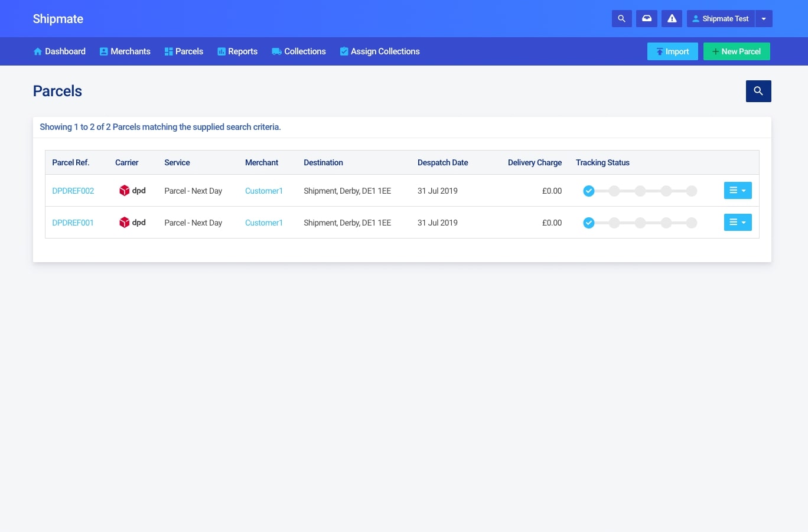Open the Merchants menu item

125,51
